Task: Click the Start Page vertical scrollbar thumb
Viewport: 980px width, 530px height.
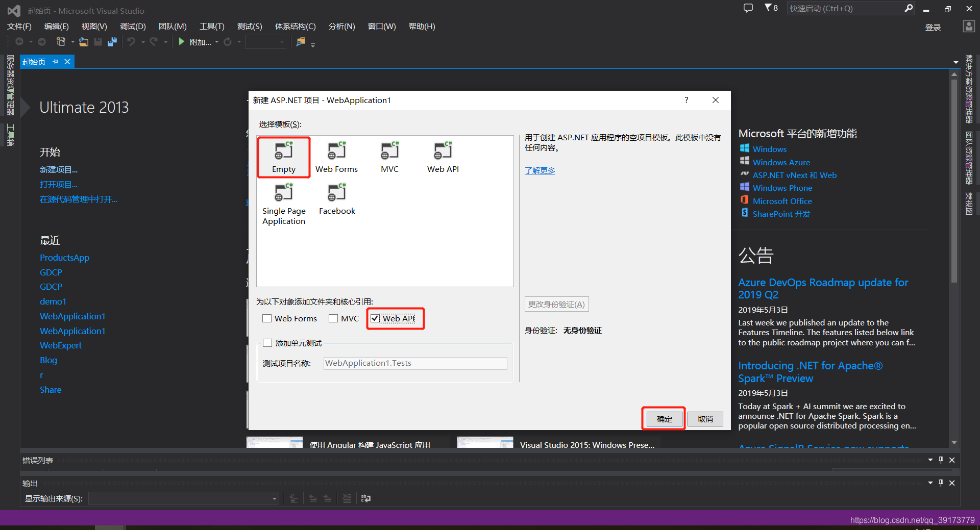Action: pyautogui.click(x=954, y=181)
